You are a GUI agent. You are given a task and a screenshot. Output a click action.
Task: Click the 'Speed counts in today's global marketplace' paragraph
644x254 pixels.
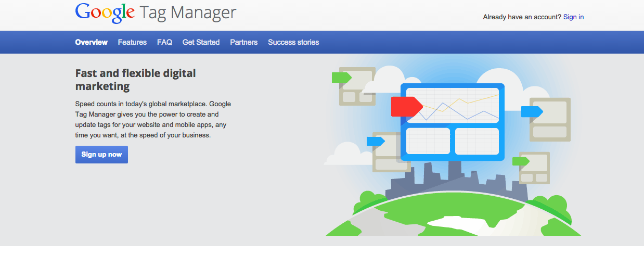click(153, 119)
